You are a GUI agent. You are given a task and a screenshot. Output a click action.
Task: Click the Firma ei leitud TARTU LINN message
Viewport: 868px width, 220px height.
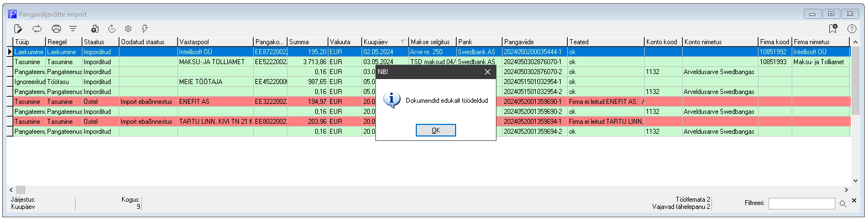[606, 122]
